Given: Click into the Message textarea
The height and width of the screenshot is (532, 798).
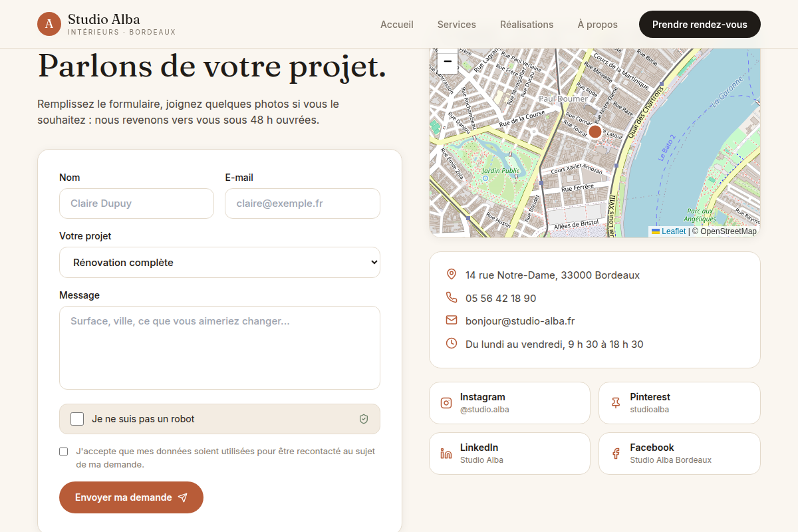Looking at the screenshot, I should 219,348.
